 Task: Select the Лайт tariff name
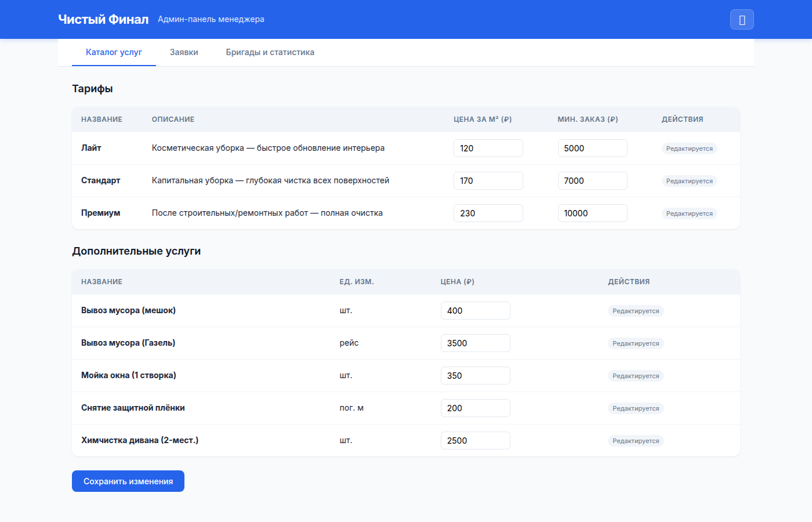point(91,148)
